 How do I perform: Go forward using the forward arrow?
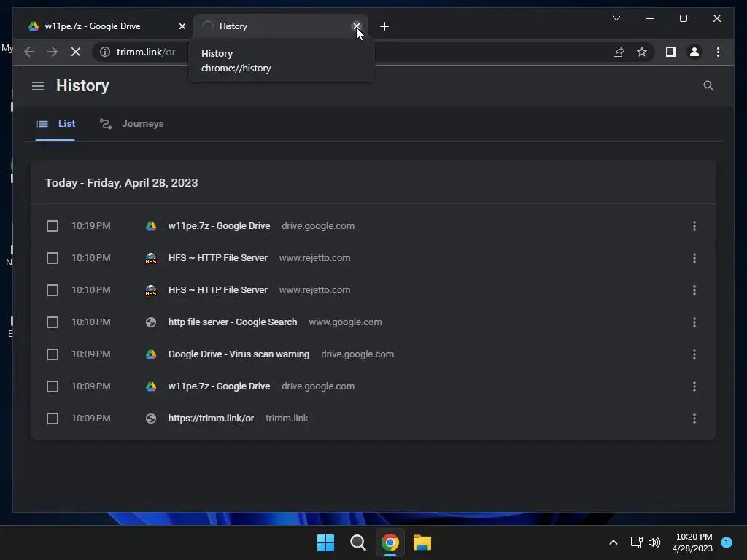[x=53, y=52]
